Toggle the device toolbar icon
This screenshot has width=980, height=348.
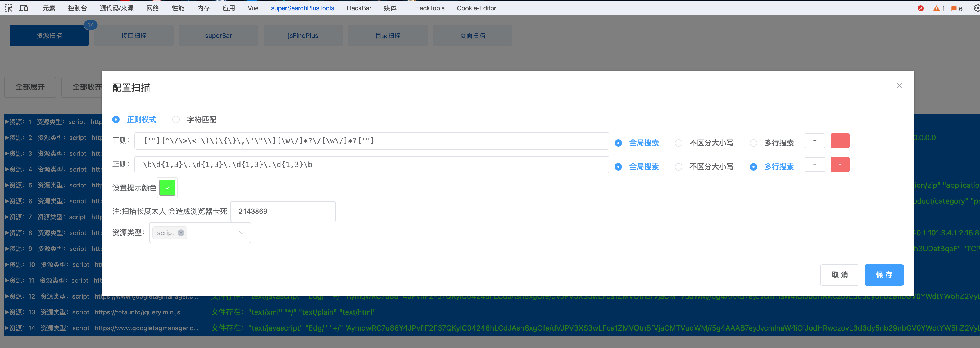[23, 8]
